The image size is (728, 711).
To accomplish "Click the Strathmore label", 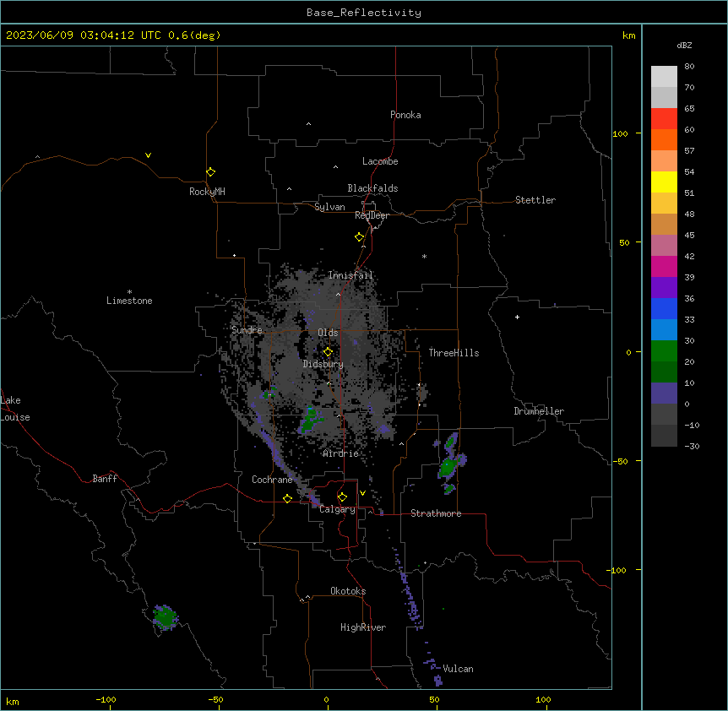I will pyautogui.click(x=436, y=513).
